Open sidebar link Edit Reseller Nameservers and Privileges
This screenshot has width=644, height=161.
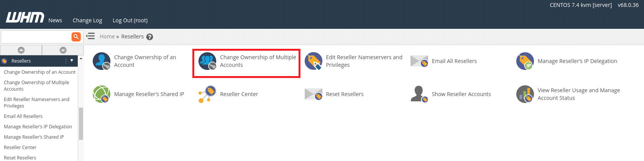click(x=37, y=103)
